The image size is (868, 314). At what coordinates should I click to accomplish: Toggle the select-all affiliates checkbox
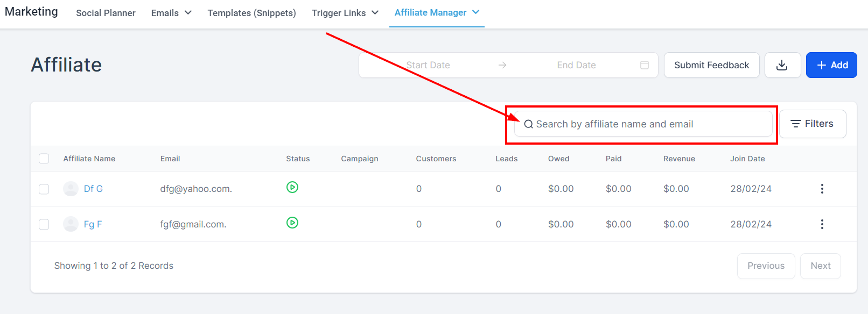[44, 159]
